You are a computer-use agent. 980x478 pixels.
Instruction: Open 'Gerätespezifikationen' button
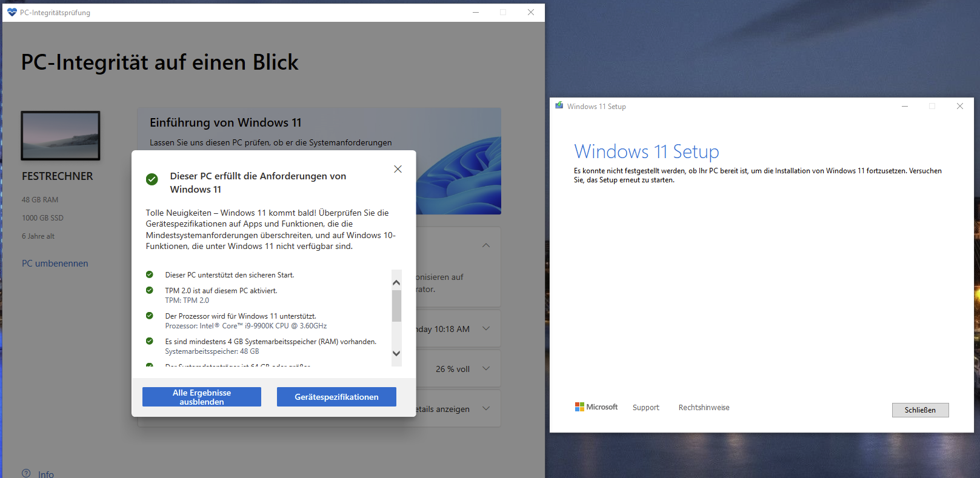click(x=336, y=397)
